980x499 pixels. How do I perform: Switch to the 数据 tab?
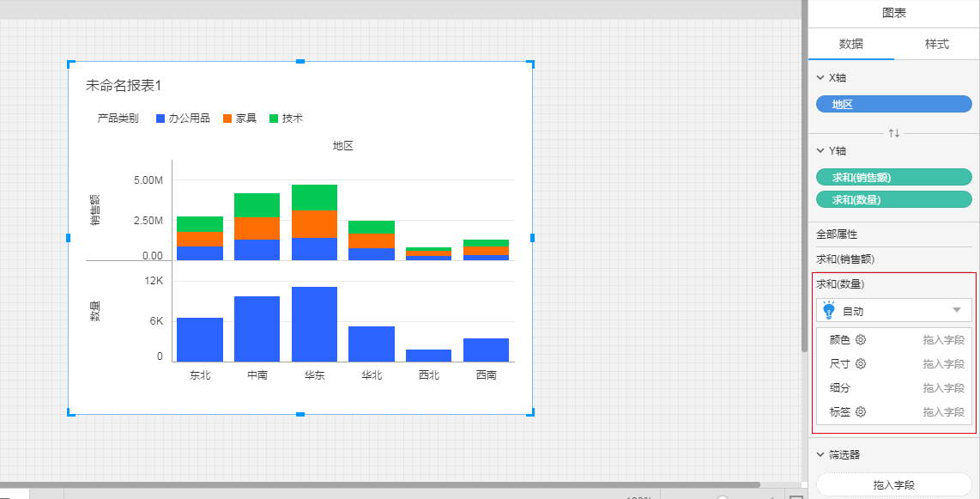[851, 44]
